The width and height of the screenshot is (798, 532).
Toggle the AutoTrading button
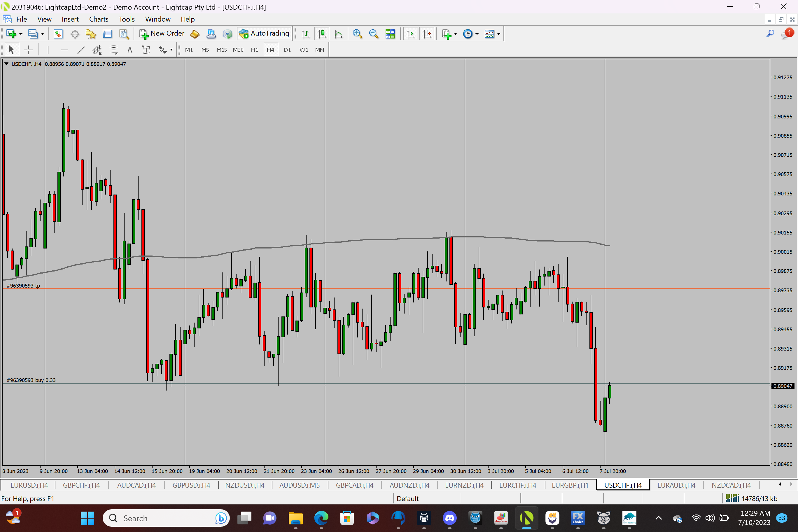(x=264, y=34)
